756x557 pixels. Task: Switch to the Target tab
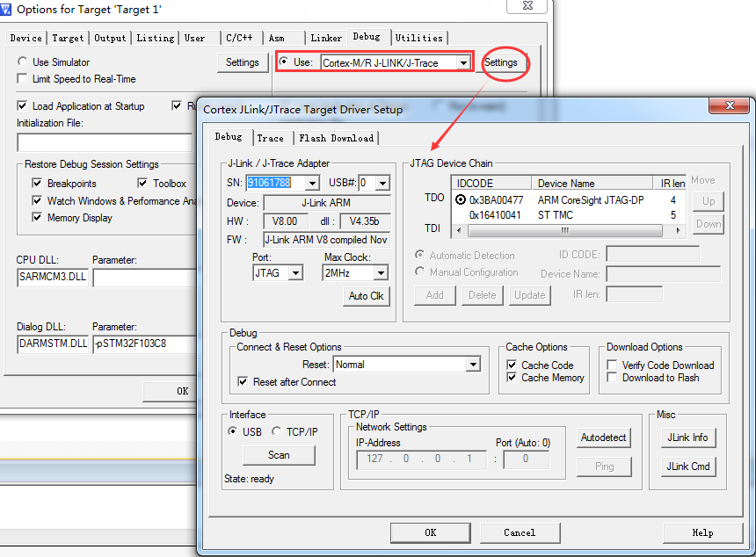68,38
